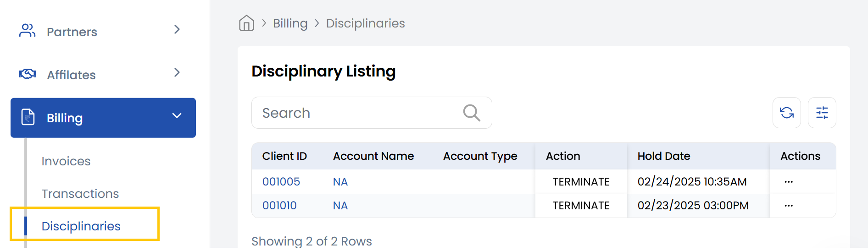Go to Transactions submenu item
Viewport: 868px width, 251px height.
click(80, 194)
